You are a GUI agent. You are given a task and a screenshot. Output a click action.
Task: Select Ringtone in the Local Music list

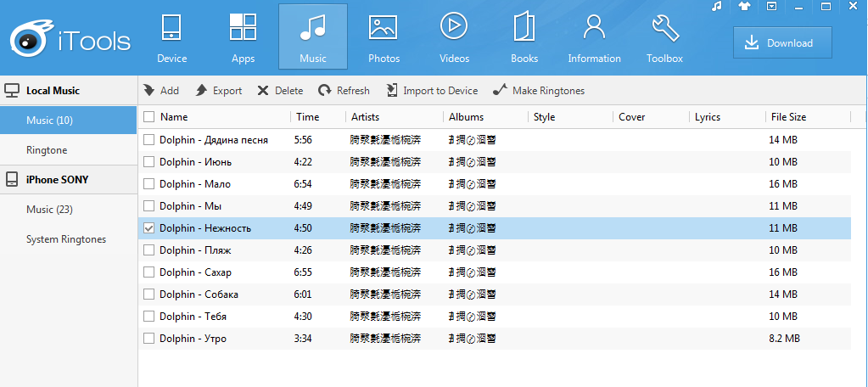(x=47, y=150)
